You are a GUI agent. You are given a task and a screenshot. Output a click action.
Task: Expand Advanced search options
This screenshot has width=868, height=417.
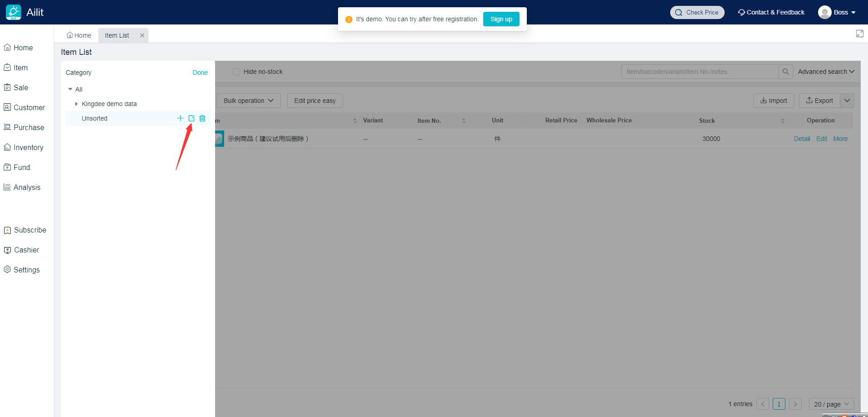point(826,72)
